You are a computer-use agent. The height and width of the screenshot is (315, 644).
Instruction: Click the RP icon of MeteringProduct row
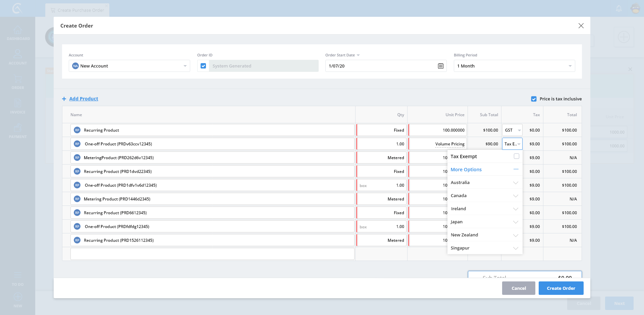[x=77, y=158]
